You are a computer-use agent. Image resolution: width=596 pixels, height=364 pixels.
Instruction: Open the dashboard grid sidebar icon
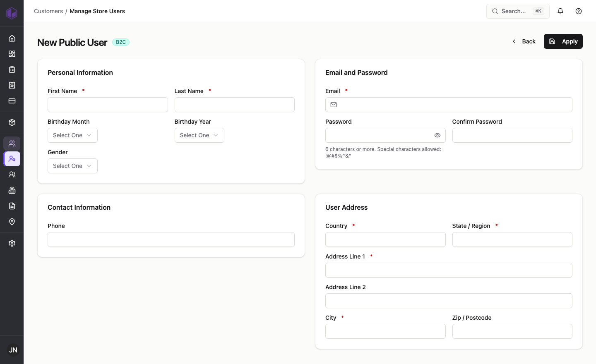point(12,54)
